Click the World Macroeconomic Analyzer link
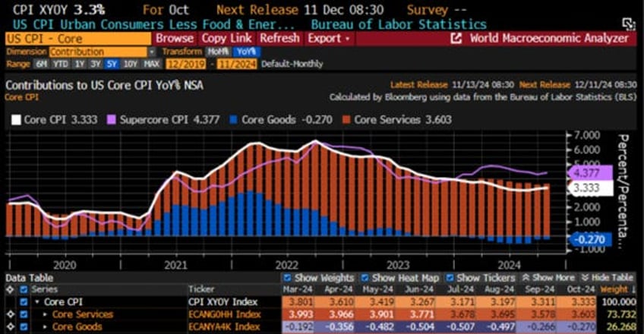Viewport: 644px width, 334px height. (549, 39)
